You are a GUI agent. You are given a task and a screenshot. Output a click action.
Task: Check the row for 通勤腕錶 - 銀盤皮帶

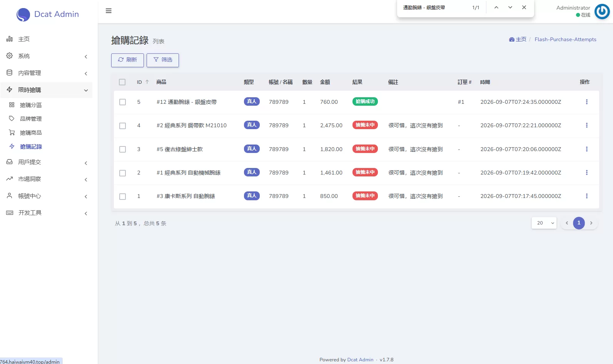(x=122, y=102)
